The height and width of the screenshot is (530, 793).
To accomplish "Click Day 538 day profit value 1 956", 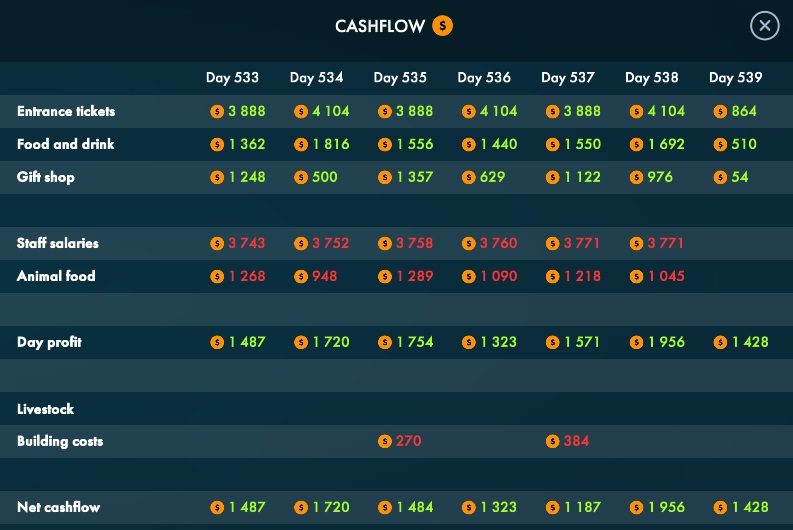I will click(x=666, y=343).
